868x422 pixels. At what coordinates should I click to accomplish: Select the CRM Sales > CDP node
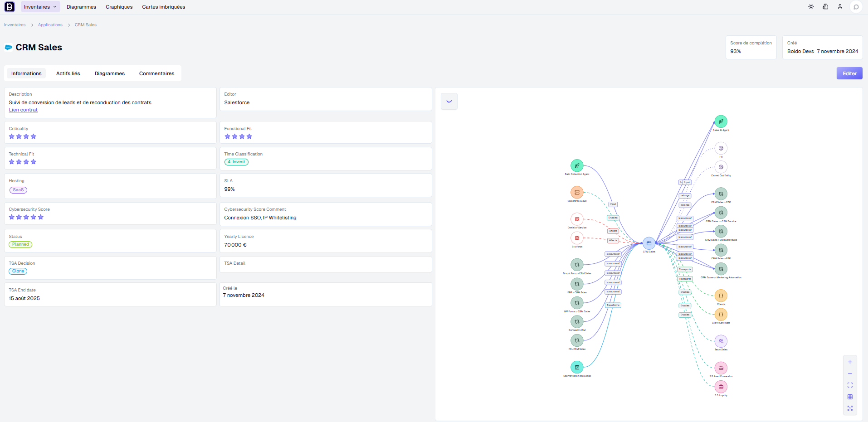coord(721,194)
